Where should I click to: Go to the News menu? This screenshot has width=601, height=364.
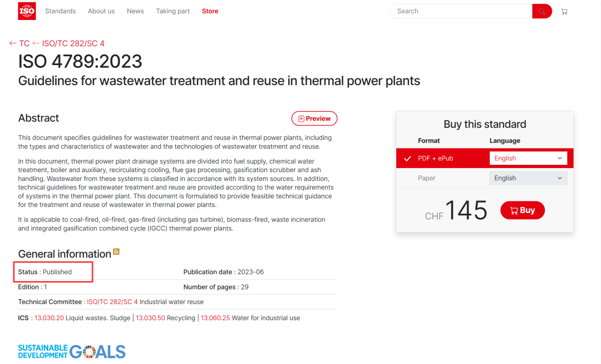tap(135, 11)
